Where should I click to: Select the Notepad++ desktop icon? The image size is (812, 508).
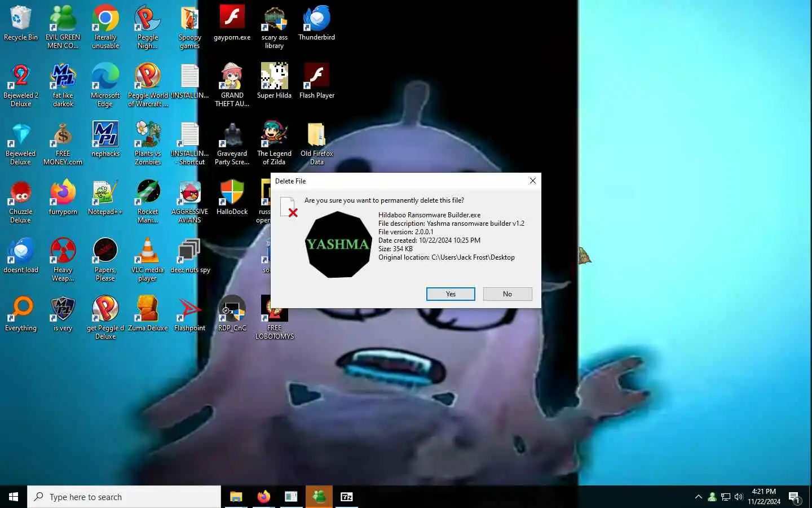point(105,198)
